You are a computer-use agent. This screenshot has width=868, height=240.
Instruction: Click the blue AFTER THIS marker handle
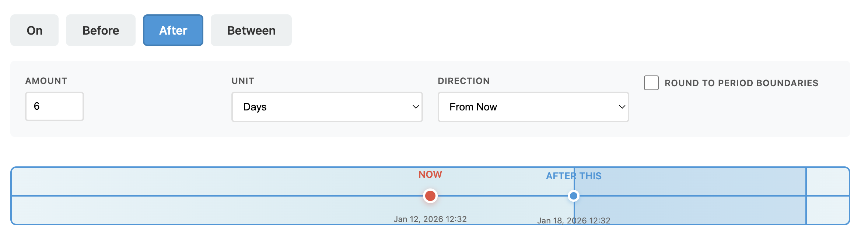click(x=574, y=196)
